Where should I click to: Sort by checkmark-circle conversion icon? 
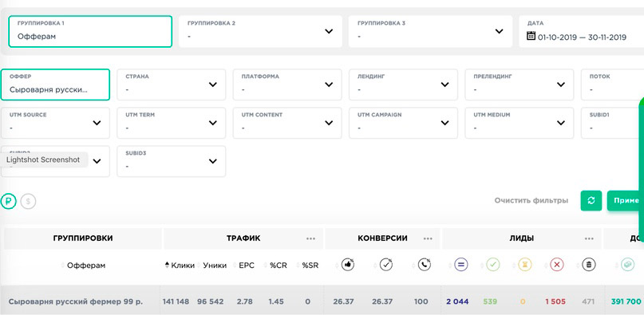tap(385, 265)
